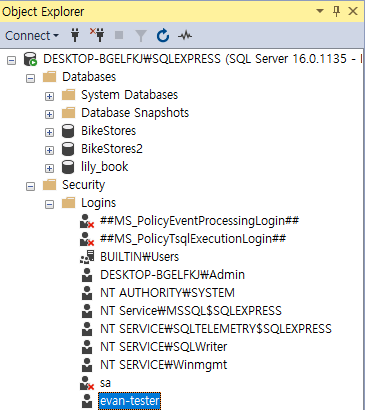The width and height of the screenshot is (365, 410).
Task: Select the NT SERVICE\Winmgmt login name
Action: pos(164,365)
